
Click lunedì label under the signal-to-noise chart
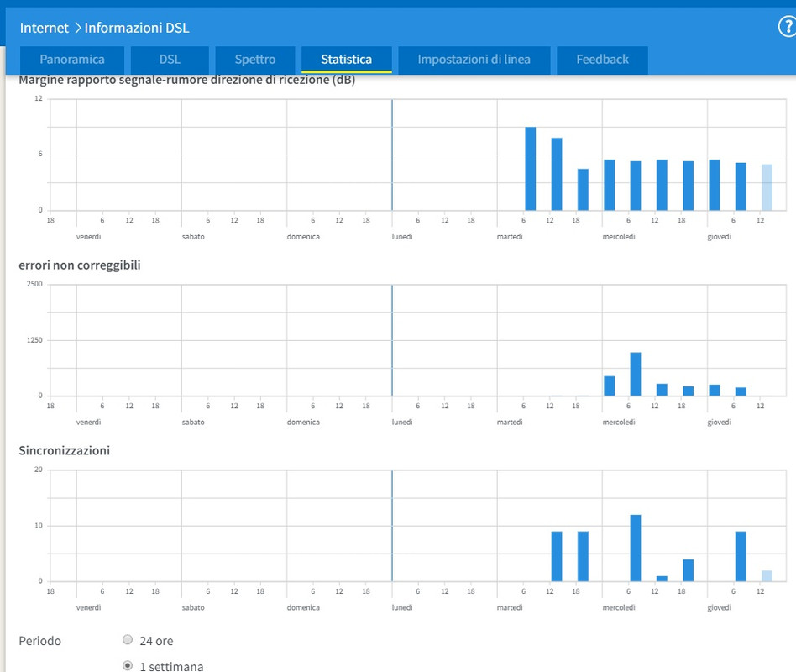[x=401, y=237]
